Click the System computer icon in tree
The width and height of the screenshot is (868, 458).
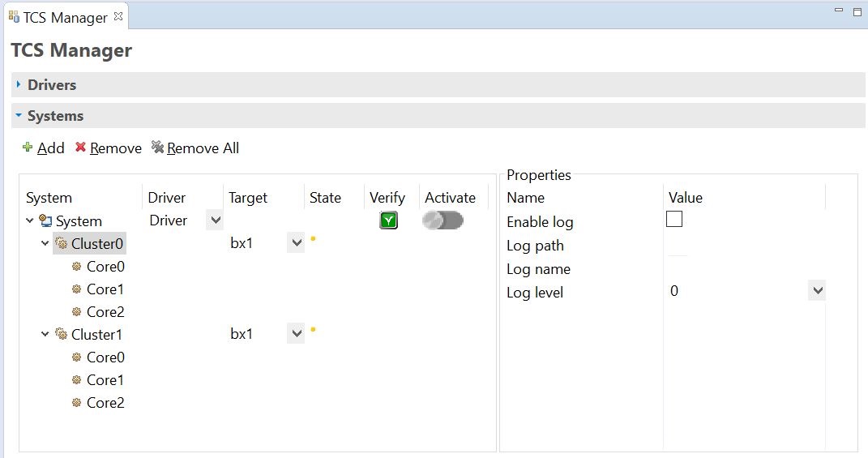tap(45, 221)
